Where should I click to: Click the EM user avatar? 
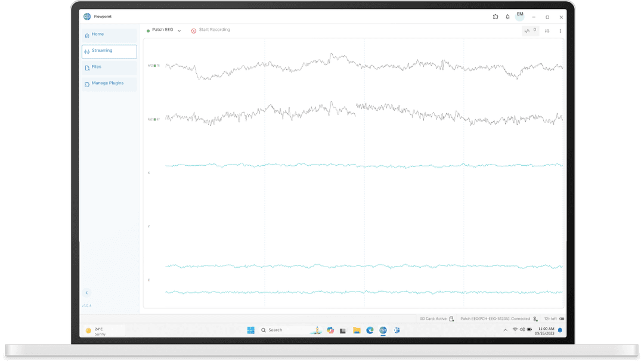click(x=520, y=15)
